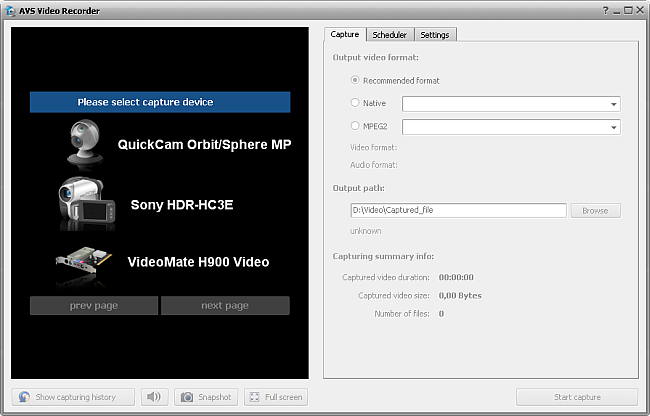This screenshot has height=416, width=650.
Task: Switch to Full screen view
Action: (x=276, y=397)
